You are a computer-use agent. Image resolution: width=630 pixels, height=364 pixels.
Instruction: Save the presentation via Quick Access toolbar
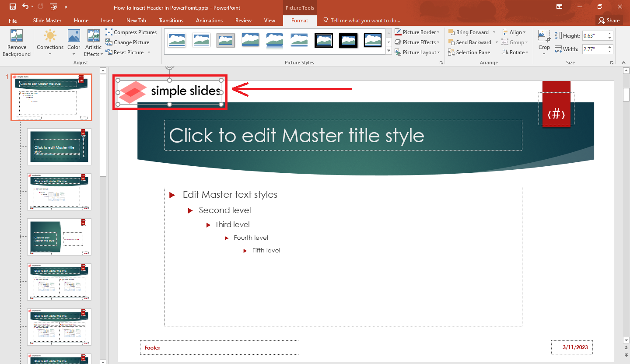pos(12,7)
